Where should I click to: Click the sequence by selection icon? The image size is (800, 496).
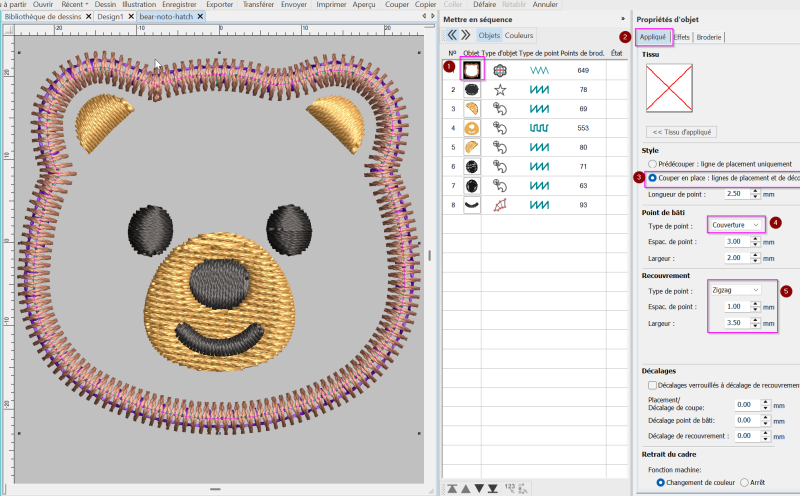pos(523,489)
